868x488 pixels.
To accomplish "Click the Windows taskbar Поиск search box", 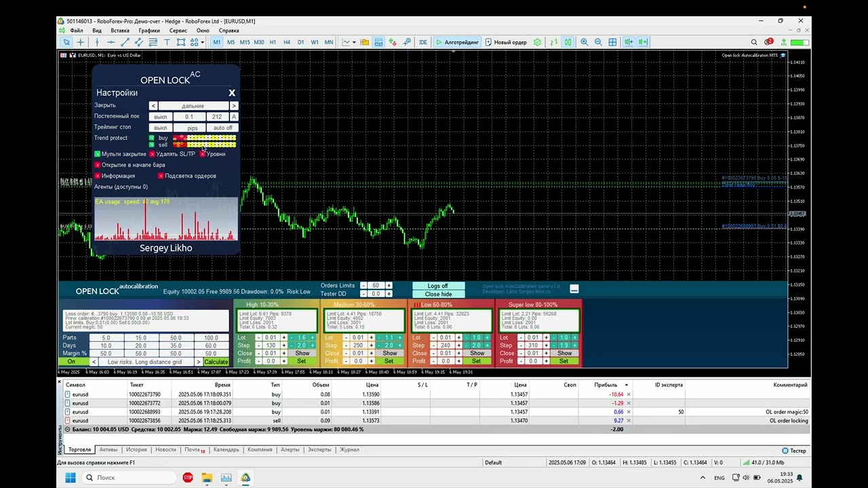I will pos(130,478).
